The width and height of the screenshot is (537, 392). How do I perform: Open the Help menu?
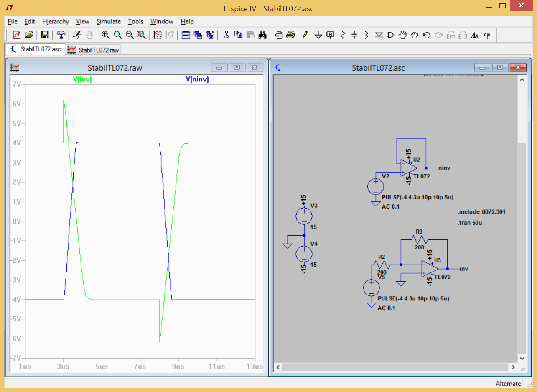tap(187, 21)
